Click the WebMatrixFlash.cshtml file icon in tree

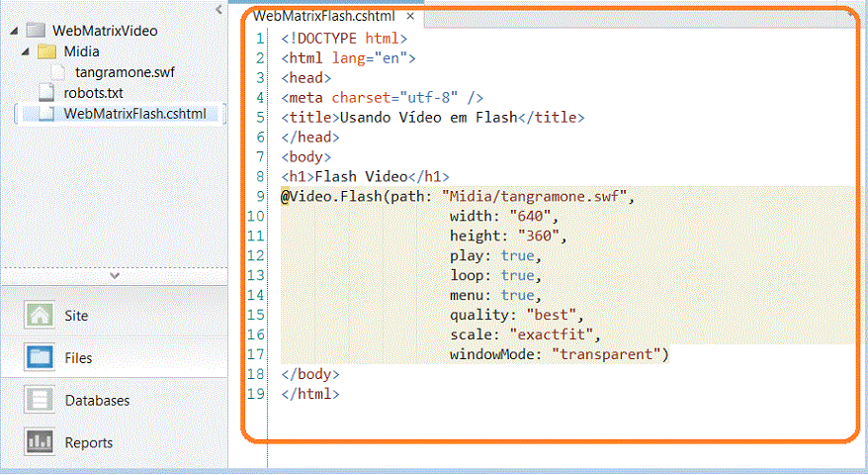click(46, 114)
